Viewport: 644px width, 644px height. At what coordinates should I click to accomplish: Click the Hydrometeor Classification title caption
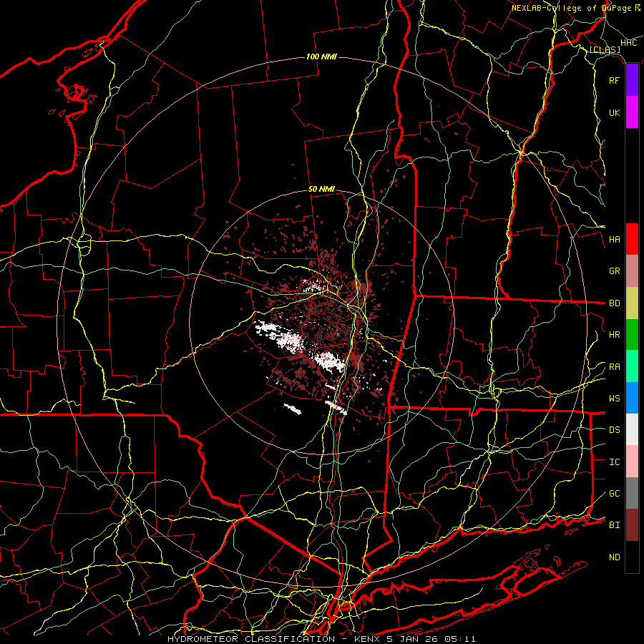[x=321, y=639]
